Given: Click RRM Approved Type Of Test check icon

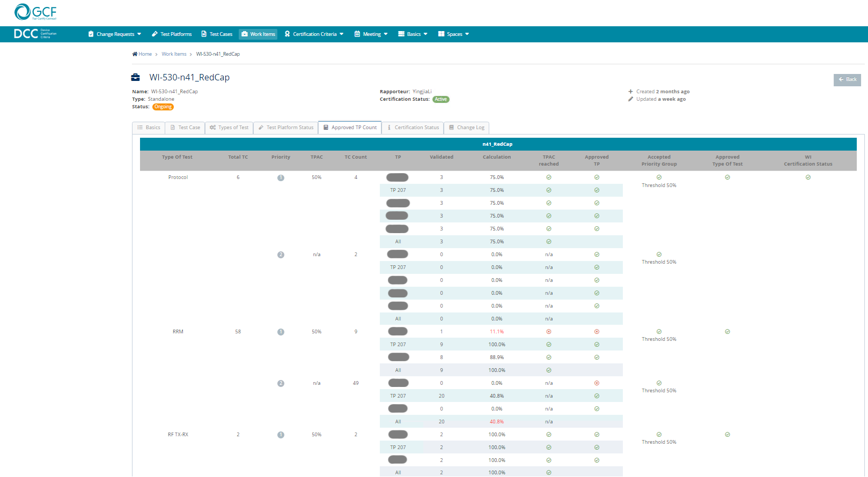Looking at the screenshot, I should (x=727, y=332).
